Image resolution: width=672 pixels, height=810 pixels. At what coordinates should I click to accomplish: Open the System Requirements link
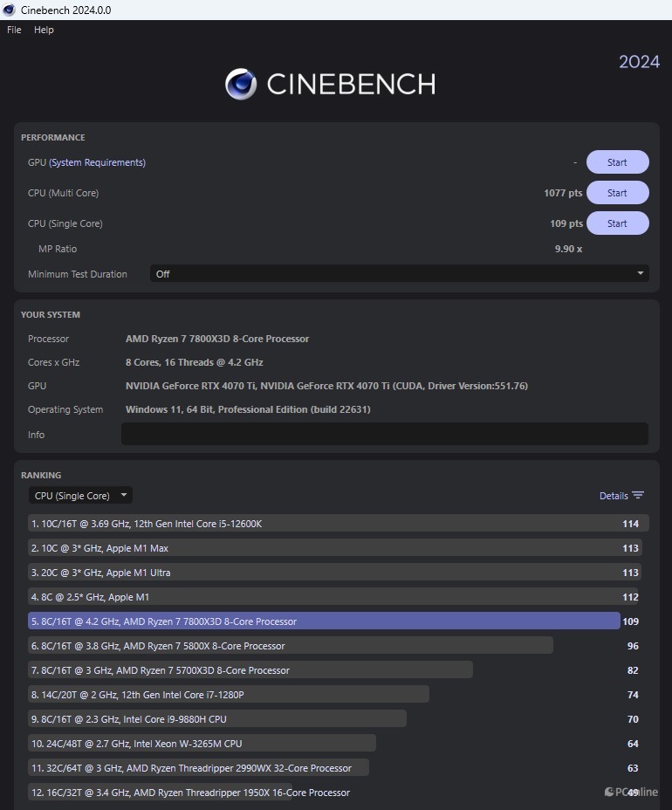[x=98, y=162]
